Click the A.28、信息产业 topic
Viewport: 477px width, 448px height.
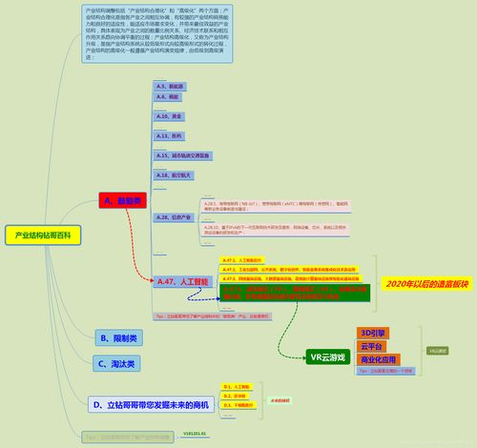tap(174, 217)
